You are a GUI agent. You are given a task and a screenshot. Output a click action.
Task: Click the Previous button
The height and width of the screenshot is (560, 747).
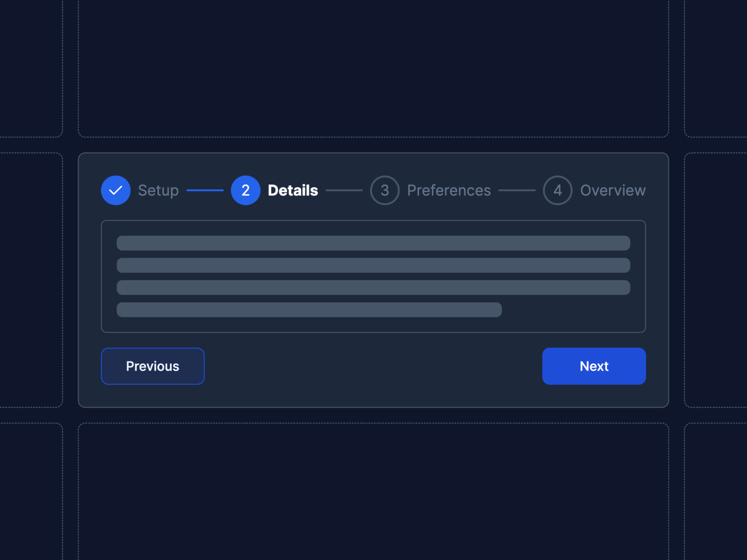point(153,366)
